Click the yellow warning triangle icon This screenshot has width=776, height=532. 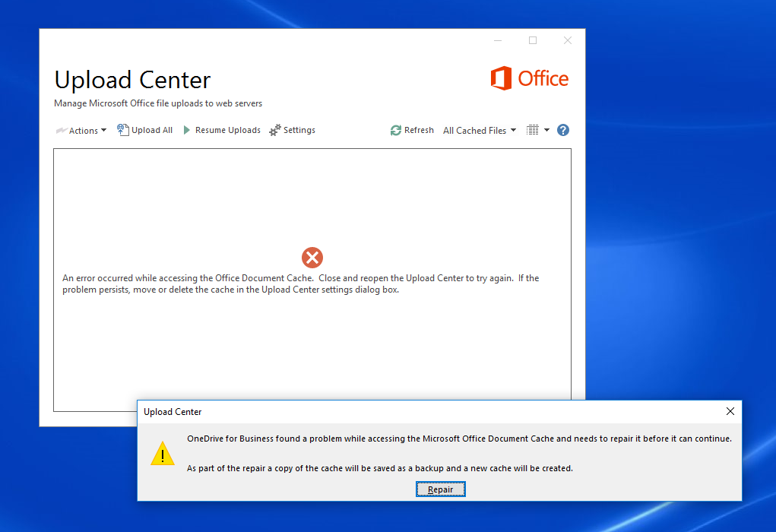pos(163,454)
